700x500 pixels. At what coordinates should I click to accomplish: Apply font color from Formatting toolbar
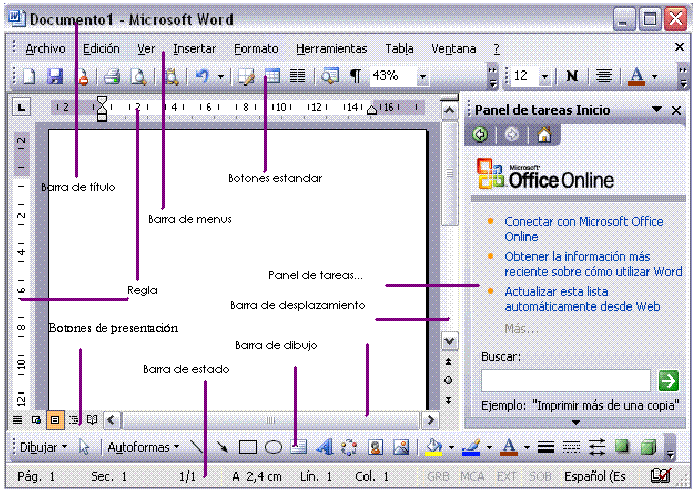pyautogui.click(x=637, y=76)
